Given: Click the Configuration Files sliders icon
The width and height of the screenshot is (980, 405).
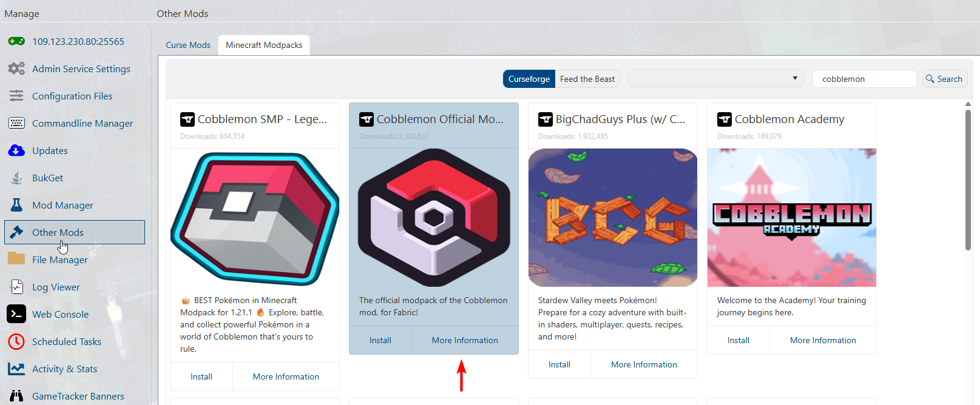Looking at the screenshot, I should pos(16,96).
